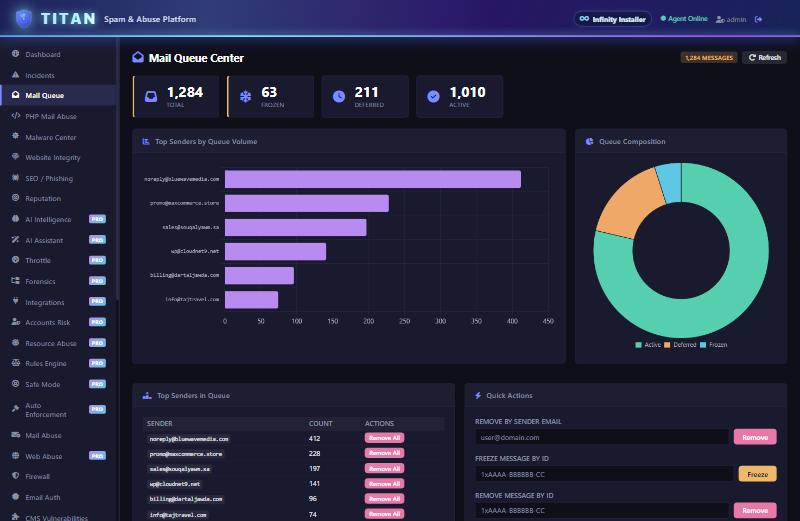Open the Auto Enforcement gavel icon
The height and width of the screenshot is (521, 800).
tap(15, 408)
